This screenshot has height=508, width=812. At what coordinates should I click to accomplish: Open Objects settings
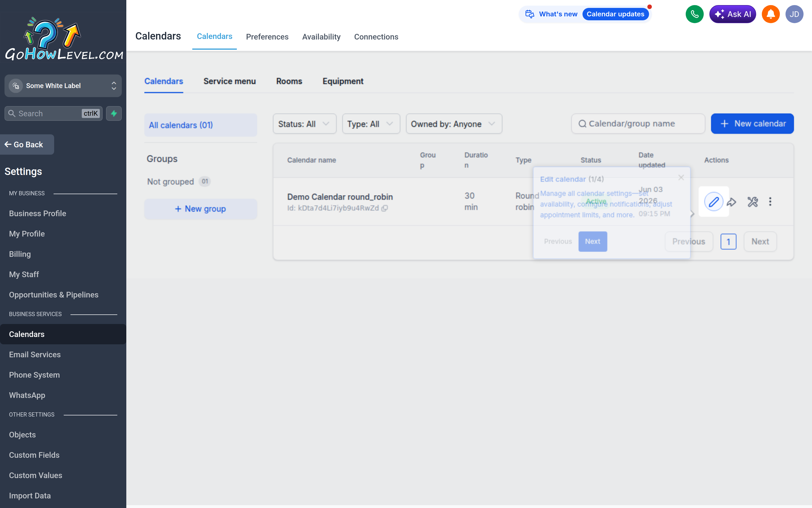click(22, 435)
